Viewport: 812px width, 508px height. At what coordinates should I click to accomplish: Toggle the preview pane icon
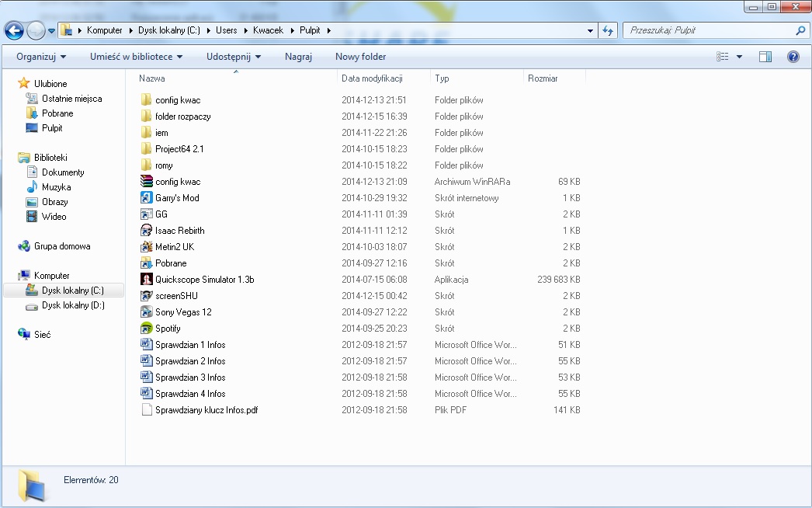pyautogui.click(x=765, y=57)
